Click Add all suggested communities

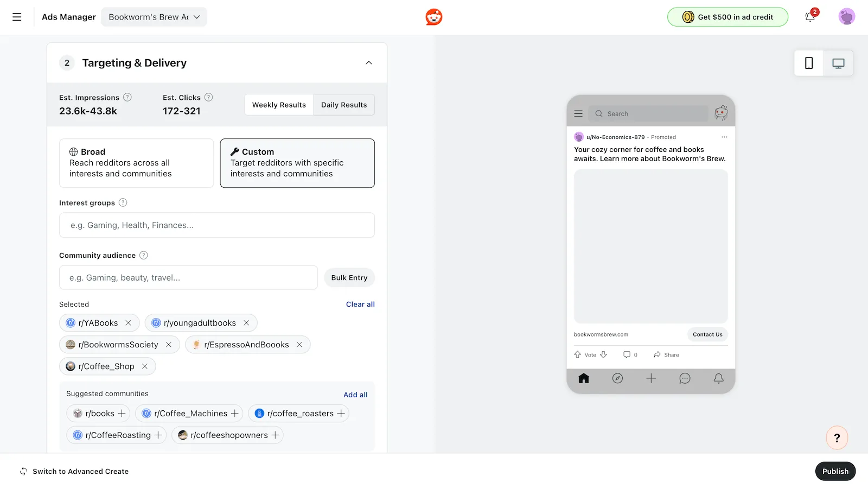pyautogui.click(x=355, y=395)
